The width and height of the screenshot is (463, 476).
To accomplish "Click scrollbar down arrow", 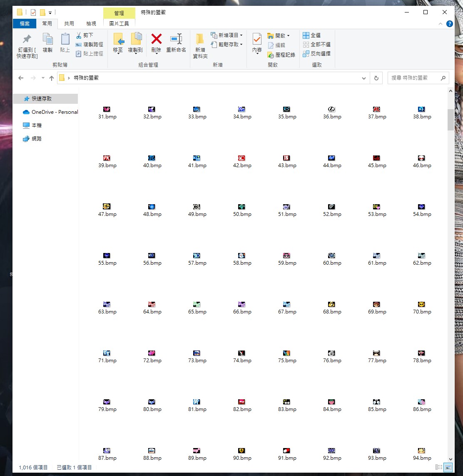I will (x=451, y=459).
